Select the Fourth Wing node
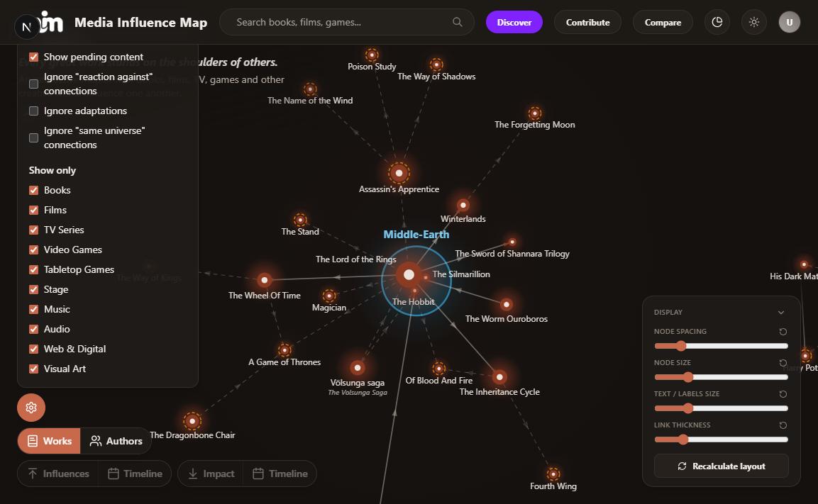 [x=553, y=474]
